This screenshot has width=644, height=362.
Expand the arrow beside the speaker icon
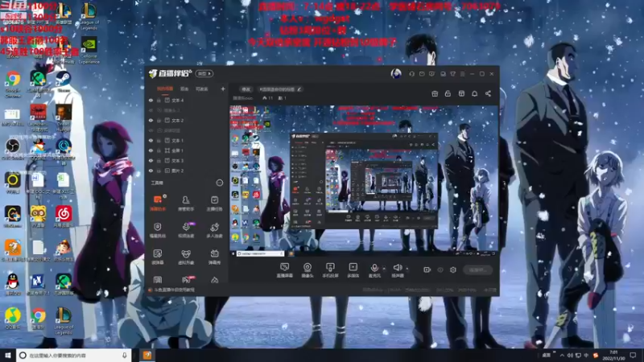pyautogui.click(x=407, y=269)
